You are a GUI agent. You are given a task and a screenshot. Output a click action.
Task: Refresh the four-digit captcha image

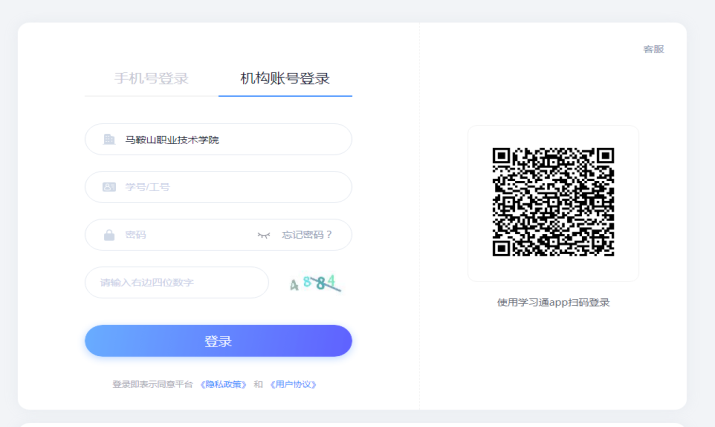pyautogui.click(x=315, y=283)
